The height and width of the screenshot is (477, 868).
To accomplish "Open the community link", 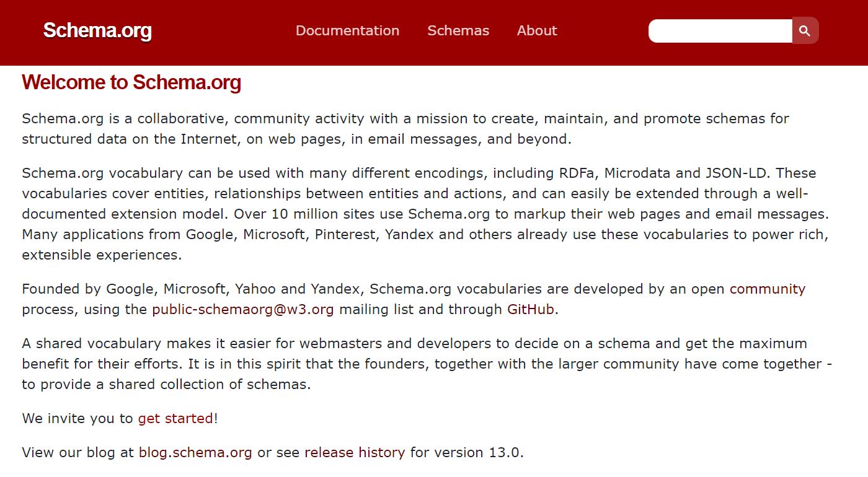I will (x=768, y=289).
